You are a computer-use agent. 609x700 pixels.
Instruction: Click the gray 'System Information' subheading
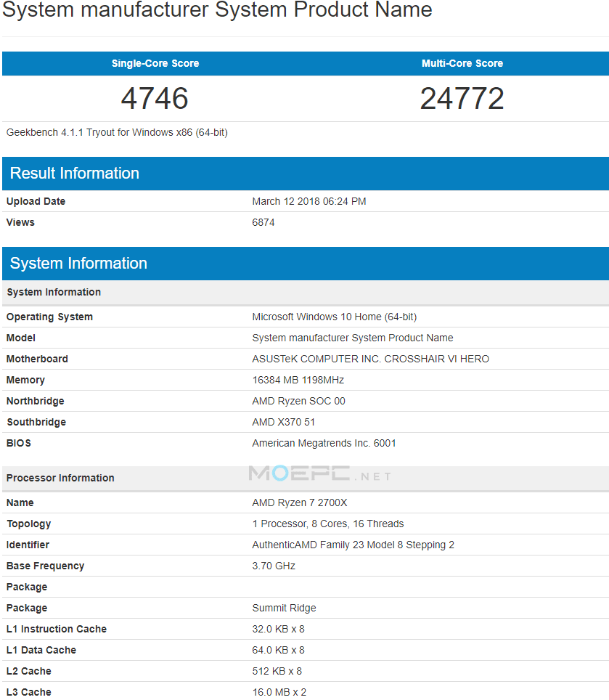pos(54,292)
